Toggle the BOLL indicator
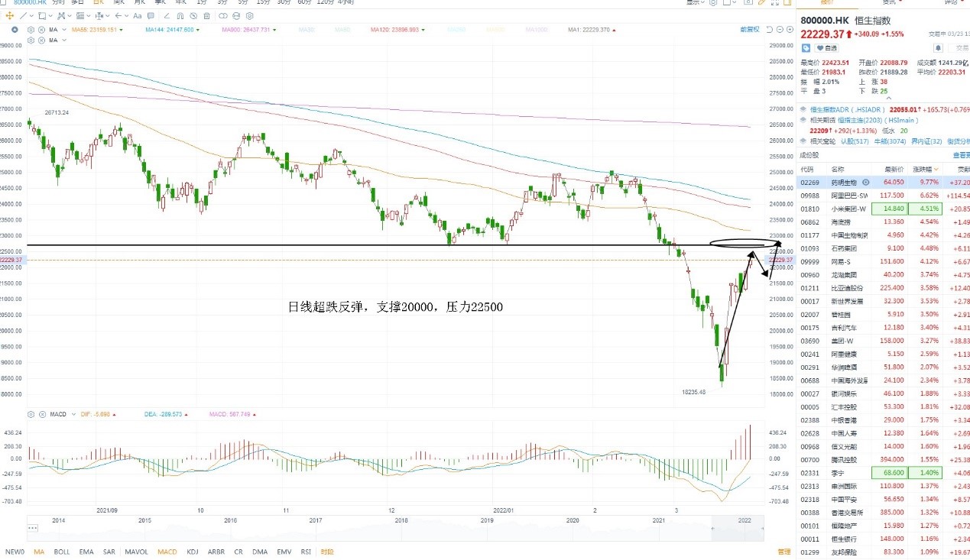This screenshot has width=970, height=560. point(62,552)
